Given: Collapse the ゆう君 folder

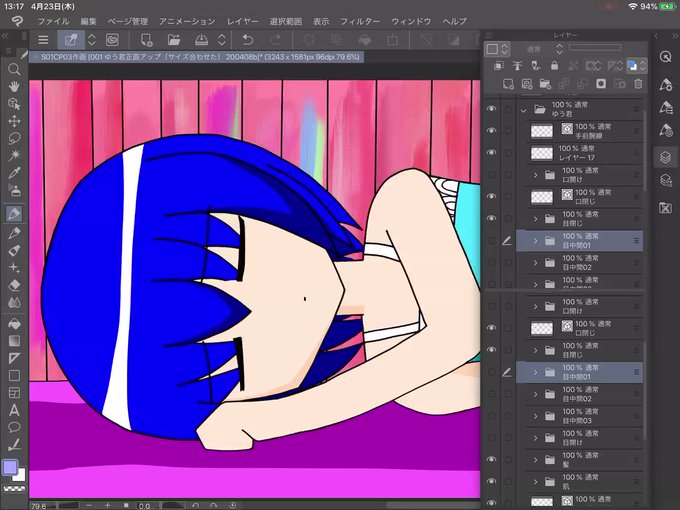Looking at the screenshot, I should [523, 111].
